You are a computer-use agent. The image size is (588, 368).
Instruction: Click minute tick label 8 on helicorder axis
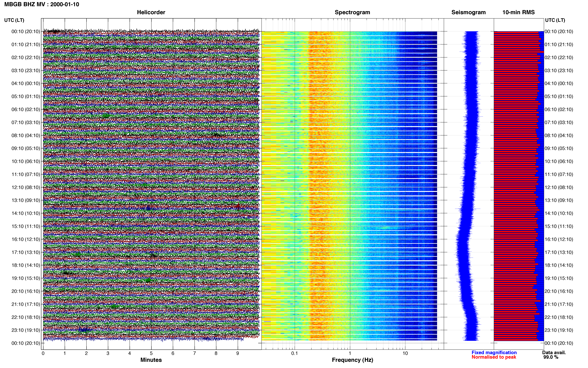pos(216,353)
